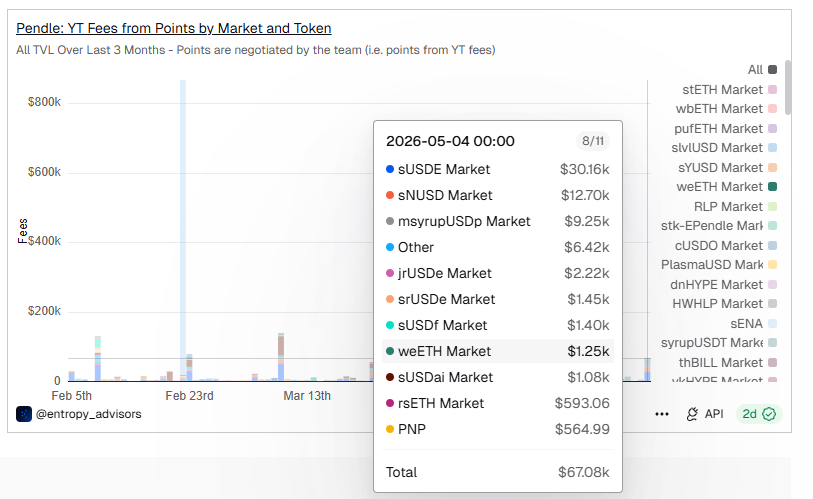813x499 pixels.
Task: Select the Other row in tooltip
Action: [498, 247]
